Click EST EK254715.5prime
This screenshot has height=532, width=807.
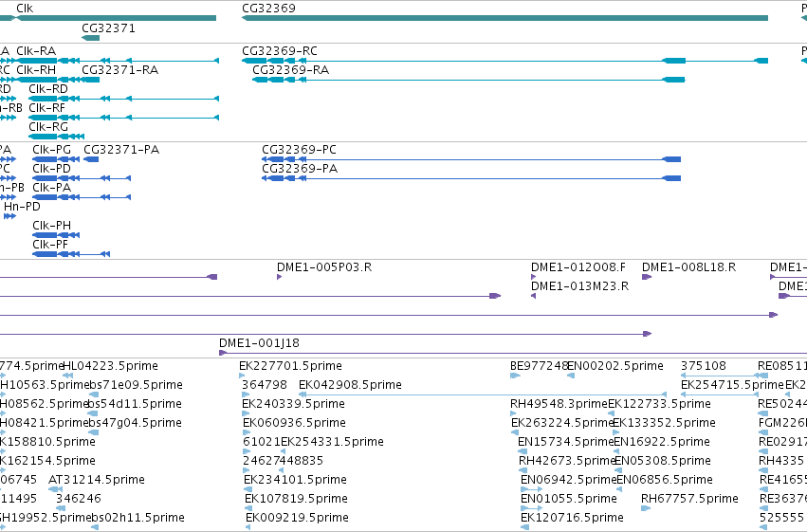pos(732,385)
